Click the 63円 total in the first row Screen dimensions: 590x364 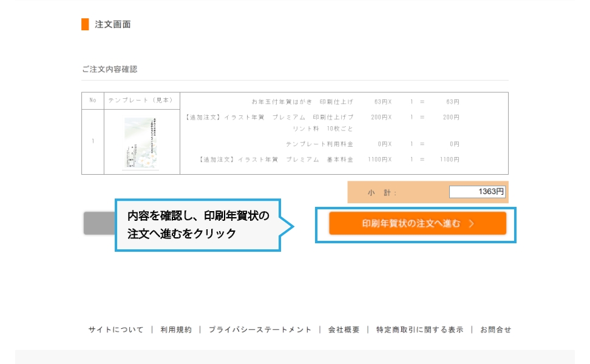point(453,102)
